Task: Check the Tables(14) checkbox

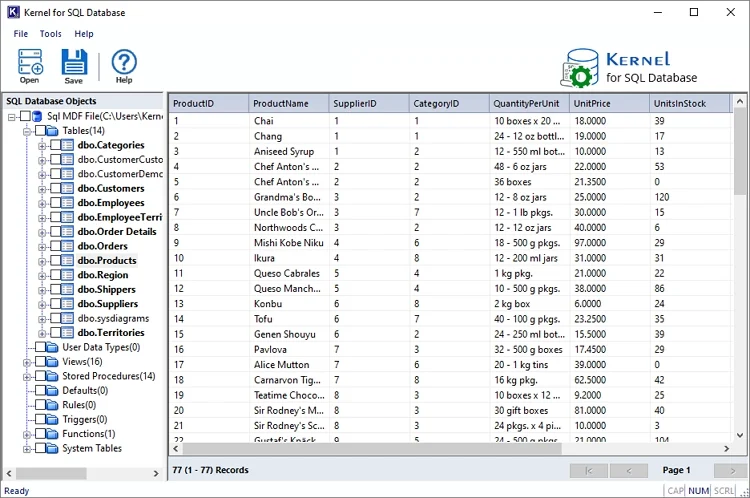Action: pos(41,131)
